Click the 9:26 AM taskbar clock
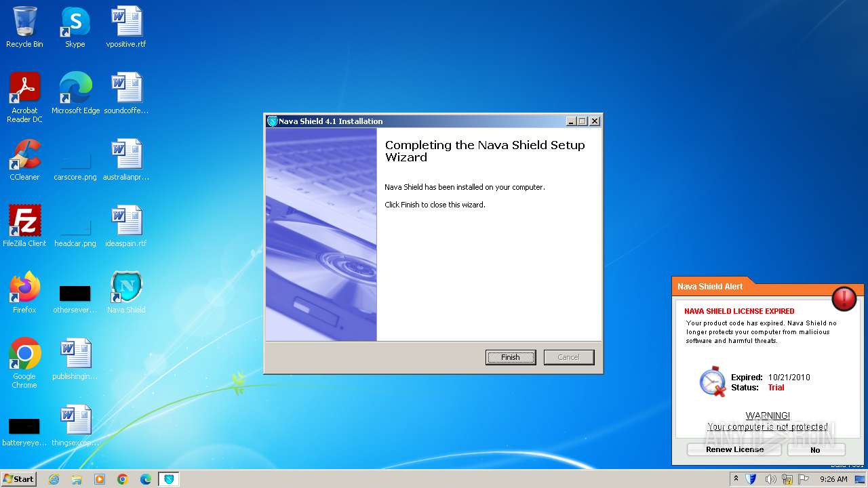 pyautogui.click(x=833, y=479)
